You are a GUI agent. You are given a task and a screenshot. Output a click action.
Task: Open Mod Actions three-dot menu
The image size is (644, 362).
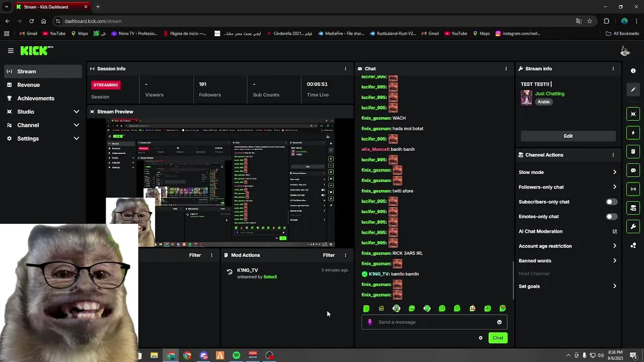tap(345, 255)
